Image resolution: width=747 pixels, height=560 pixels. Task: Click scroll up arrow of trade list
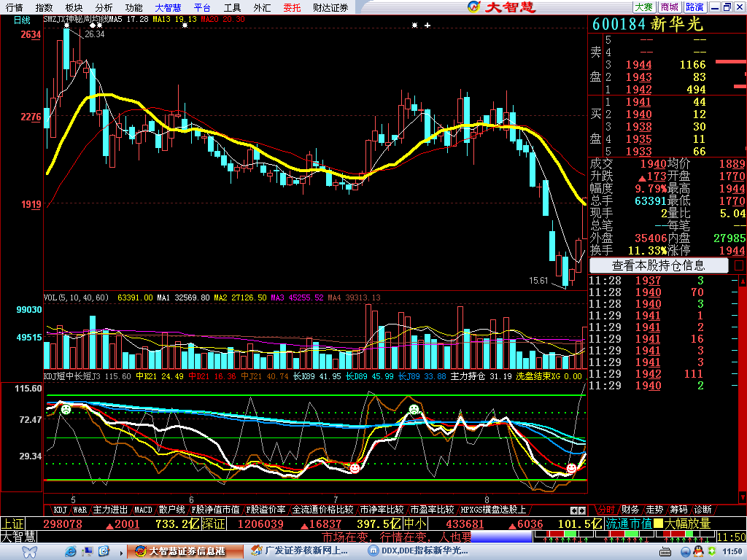[742, 281]
